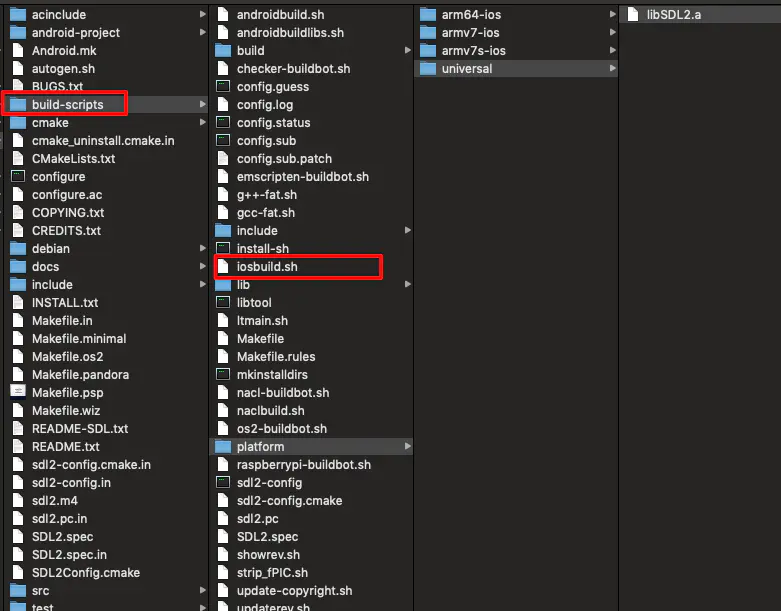The image size is (781, 611).
Task: Expand the arm64-ios folder arrow
Action: [x=613, y=14]
